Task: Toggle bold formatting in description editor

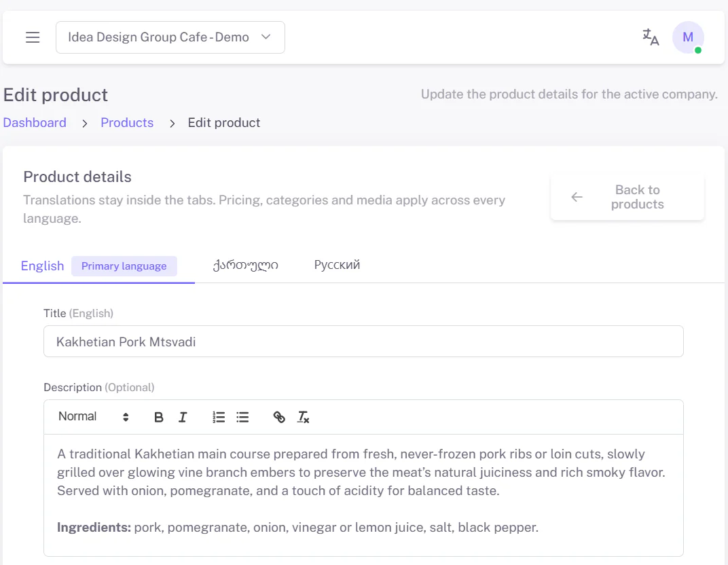Action: pyautogui.click(x=158, y=417)
